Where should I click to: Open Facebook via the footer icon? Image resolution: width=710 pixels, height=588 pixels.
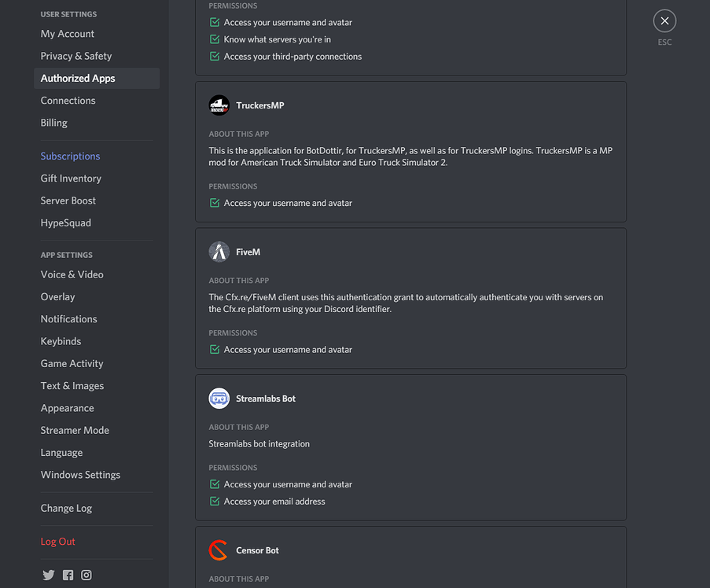(67, 575)
